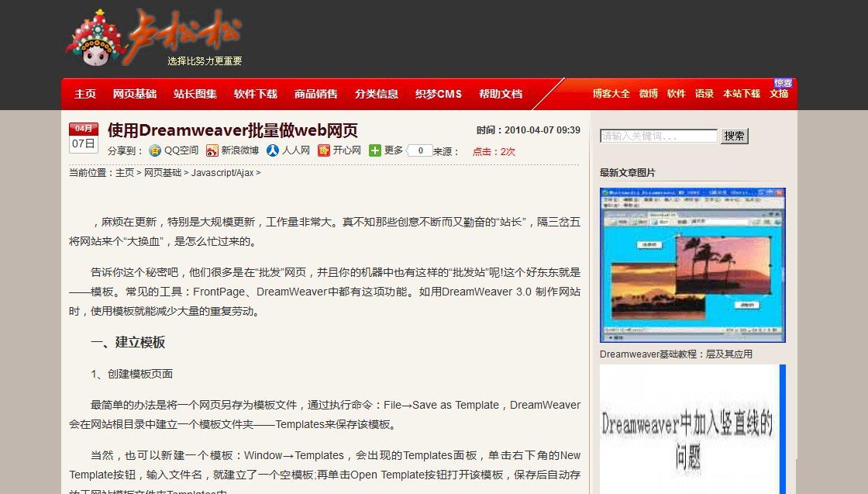Click the 人人网 share icon
The height and width of the screenshot is (494, 868).
pyautogui.click(x=272, y=150)
